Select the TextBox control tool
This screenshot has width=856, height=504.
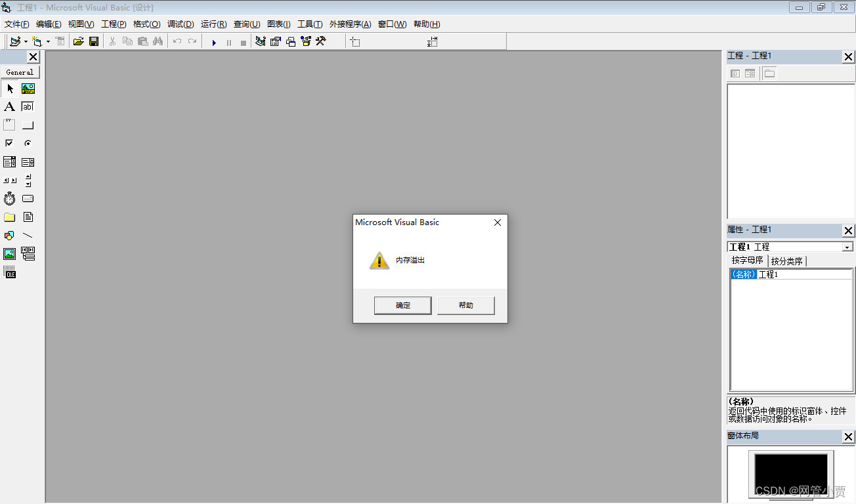pyautogui.click(x=28, y=107)
